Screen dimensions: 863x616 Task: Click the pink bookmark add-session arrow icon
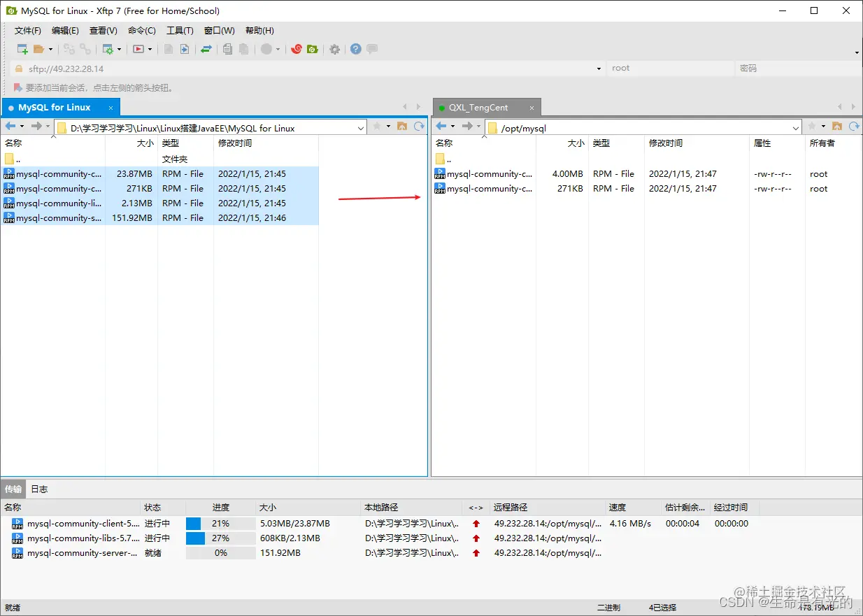point(17,87)
